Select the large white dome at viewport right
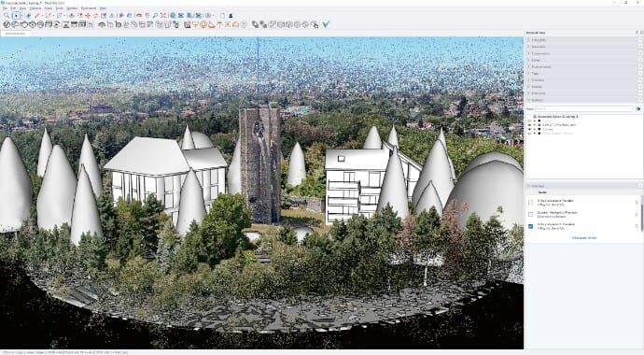 (486, 189)
